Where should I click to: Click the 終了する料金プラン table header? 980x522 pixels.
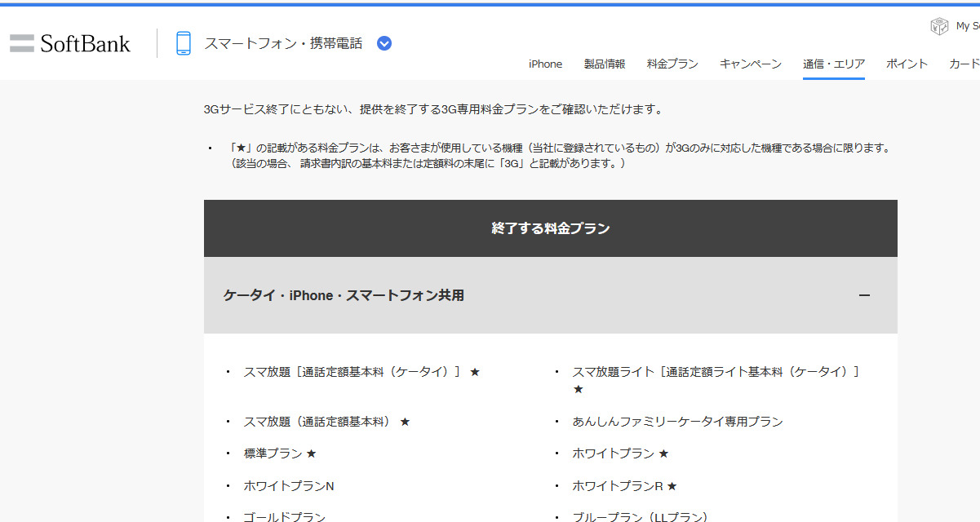pos(550,228)
